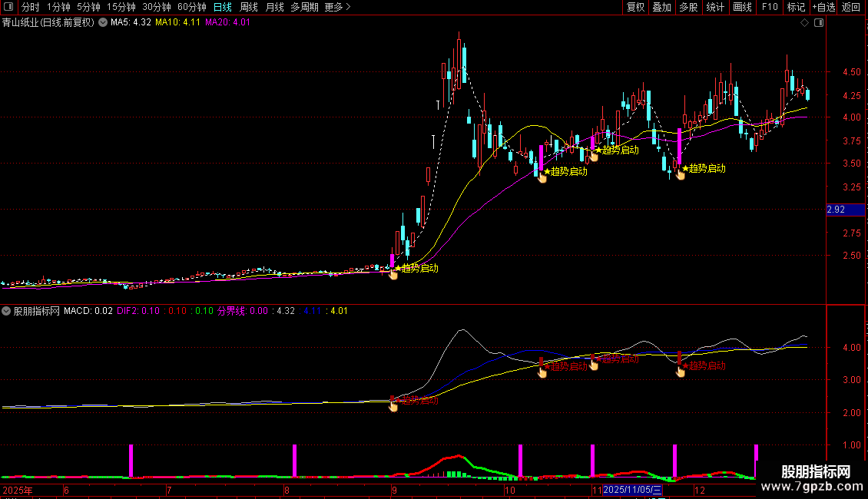Click the diamond icon above the price axis
This screenshot has width=868, height=499.
point(804,23)
